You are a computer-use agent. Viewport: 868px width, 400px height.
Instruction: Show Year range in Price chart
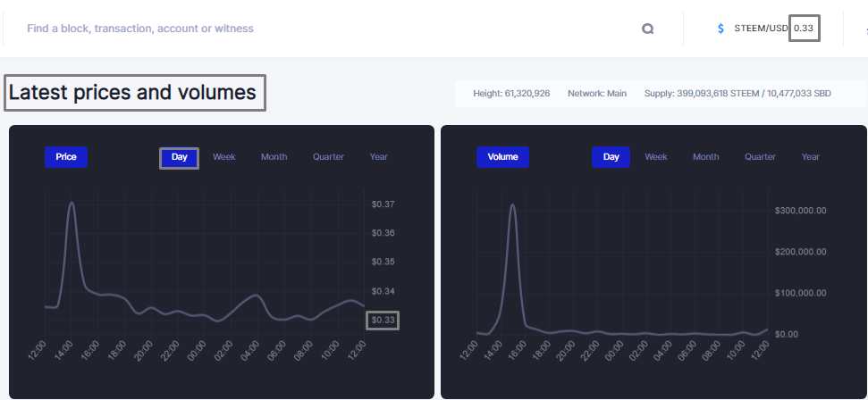(379, 157)
